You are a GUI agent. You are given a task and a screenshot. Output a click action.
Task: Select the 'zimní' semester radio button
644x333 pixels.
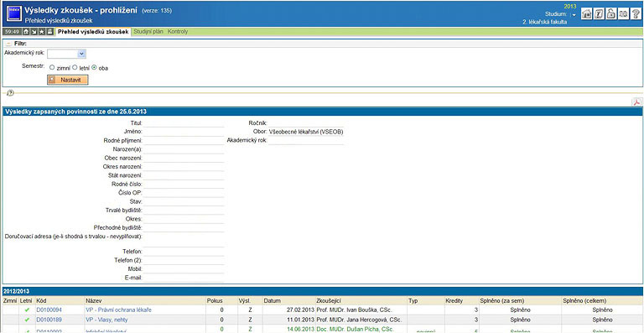pyautogui.click(x=52, y=67)
